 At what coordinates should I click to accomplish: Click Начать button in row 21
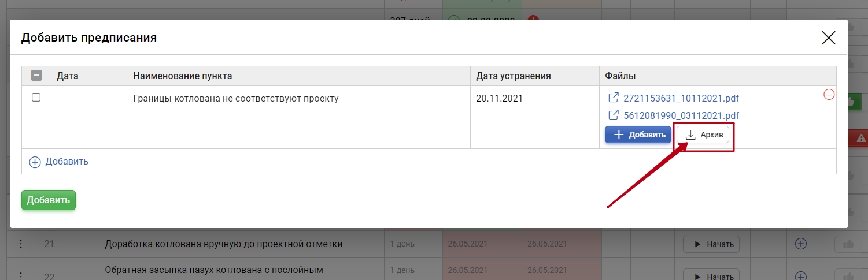click(711, 244)
